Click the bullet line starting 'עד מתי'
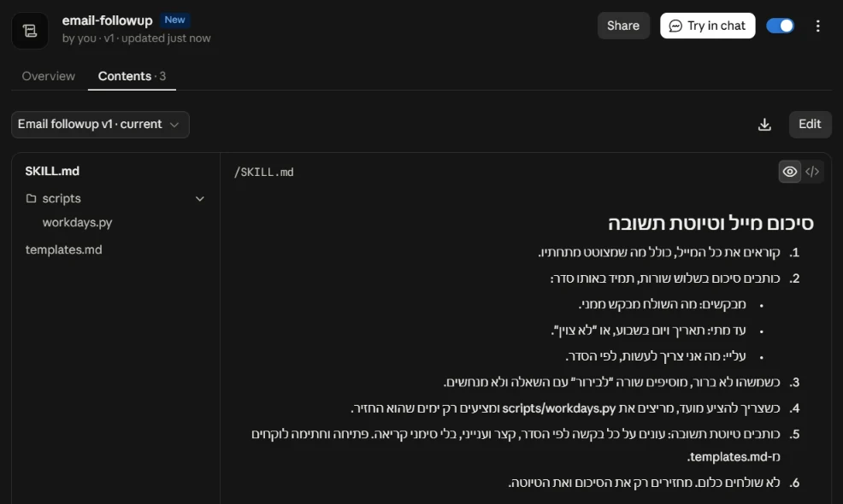Screen dimensions: 843x504 (648, 331)
